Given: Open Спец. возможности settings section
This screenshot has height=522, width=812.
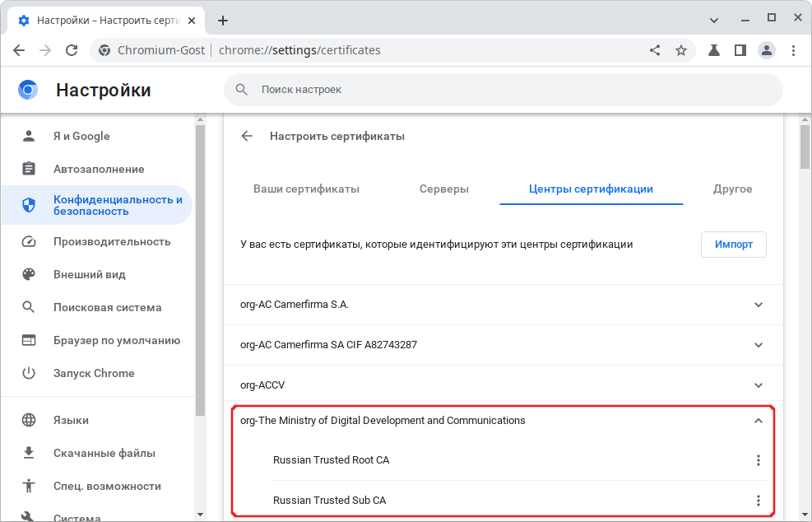Looking at the screenshot, I should click(97, 487).
